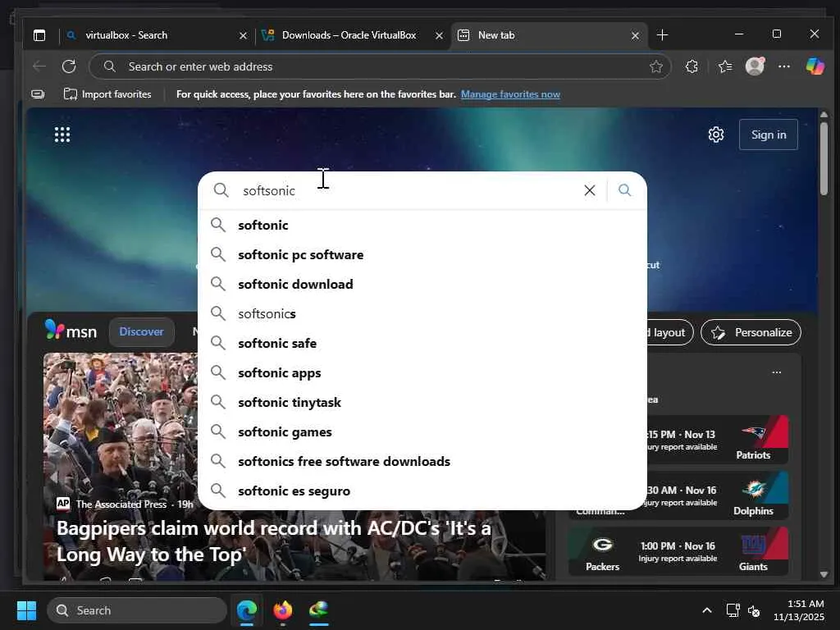Screen dimensions: 840x630
Task: Choose suggestion softonic es seguro
Action: coord(422,491)
